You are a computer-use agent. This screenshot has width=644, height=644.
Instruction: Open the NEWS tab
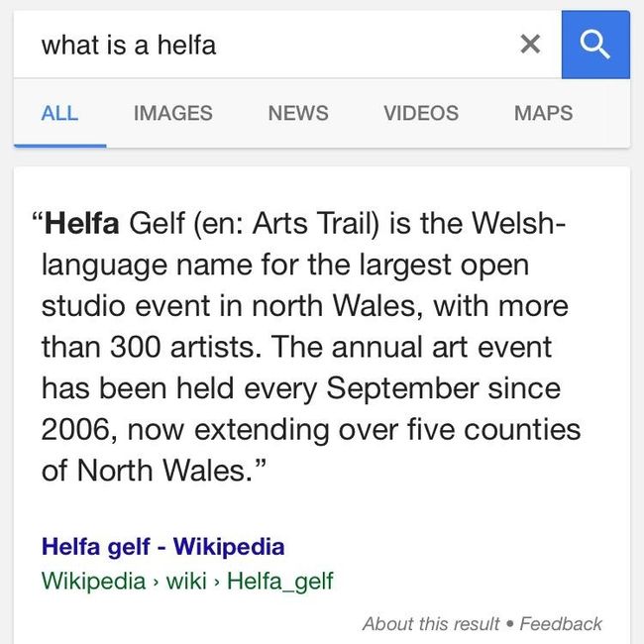[x=297, y=113]
